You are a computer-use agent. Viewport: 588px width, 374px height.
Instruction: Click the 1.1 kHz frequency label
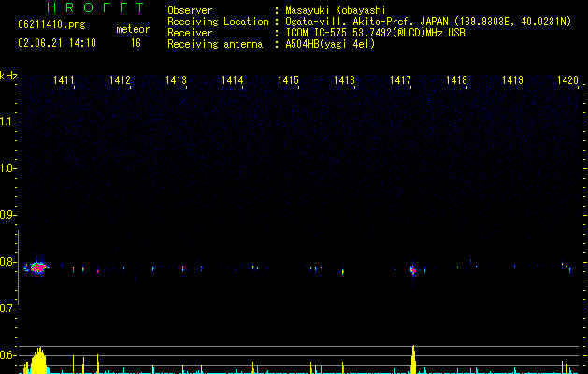[x=7, y=122]
